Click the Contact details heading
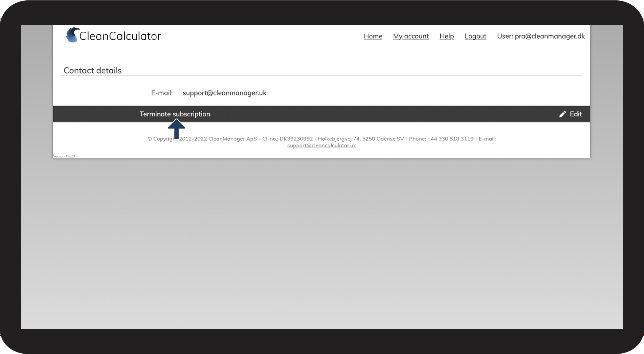This screenshot has height=354, width=644. pyautogui.click(x=93, y=70)
